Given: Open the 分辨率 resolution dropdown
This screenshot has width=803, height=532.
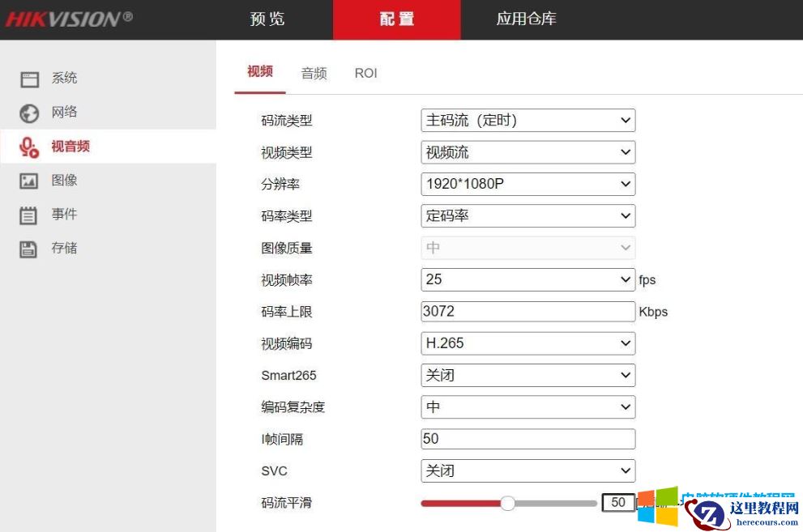Looking at the screenshot, I should point(528,184).
